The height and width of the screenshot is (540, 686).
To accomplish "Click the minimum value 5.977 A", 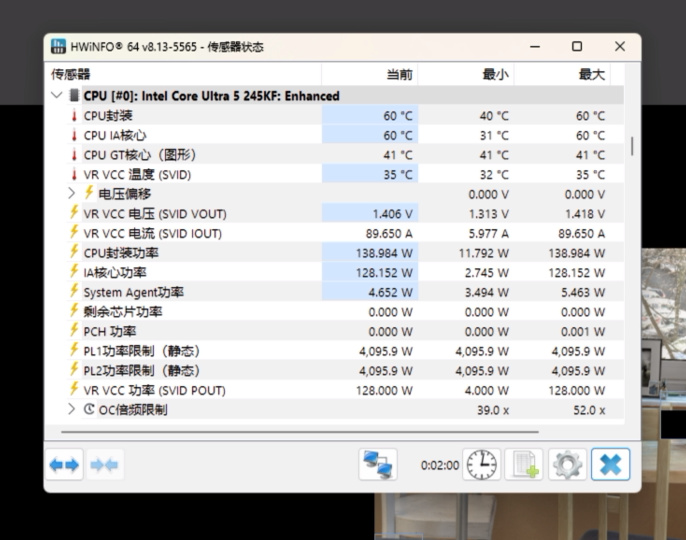I will [489, 234].
